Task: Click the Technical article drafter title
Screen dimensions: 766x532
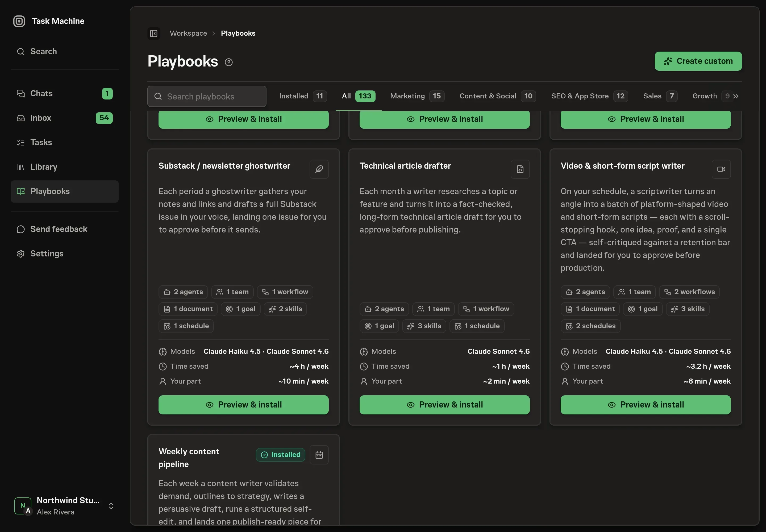Action: click(405, 166)
